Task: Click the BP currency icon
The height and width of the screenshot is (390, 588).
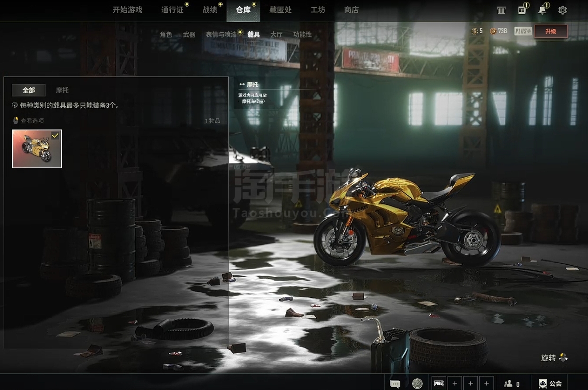Action: [493, 31]
